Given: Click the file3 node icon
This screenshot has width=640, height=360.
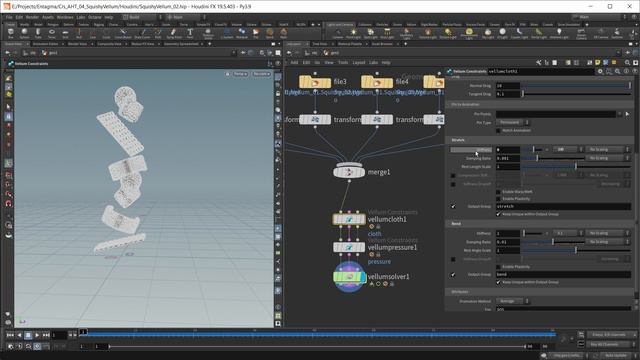Looking at the screenshot, I should click(x=315, y=82).
